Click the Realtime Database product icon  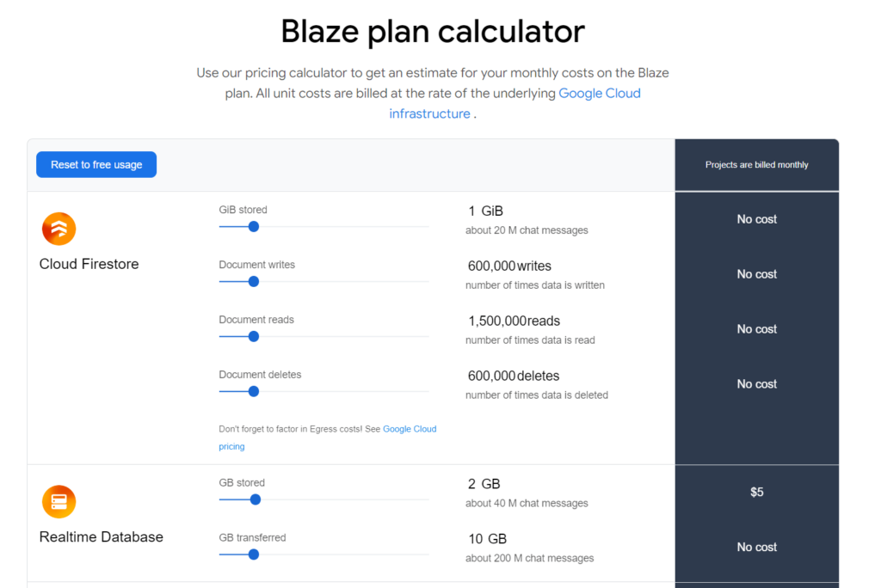coord(59,502)
